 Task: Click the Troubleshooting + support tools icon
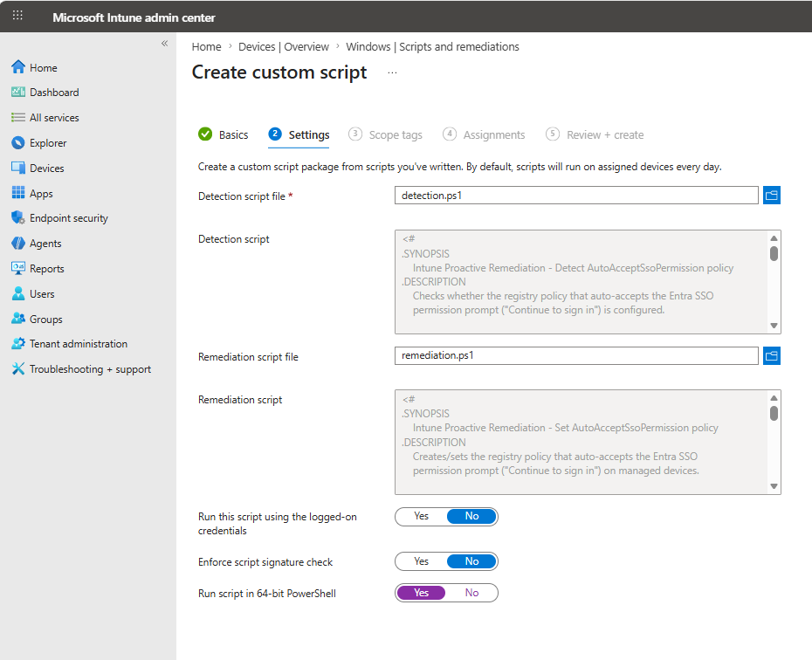pos(18,368)
